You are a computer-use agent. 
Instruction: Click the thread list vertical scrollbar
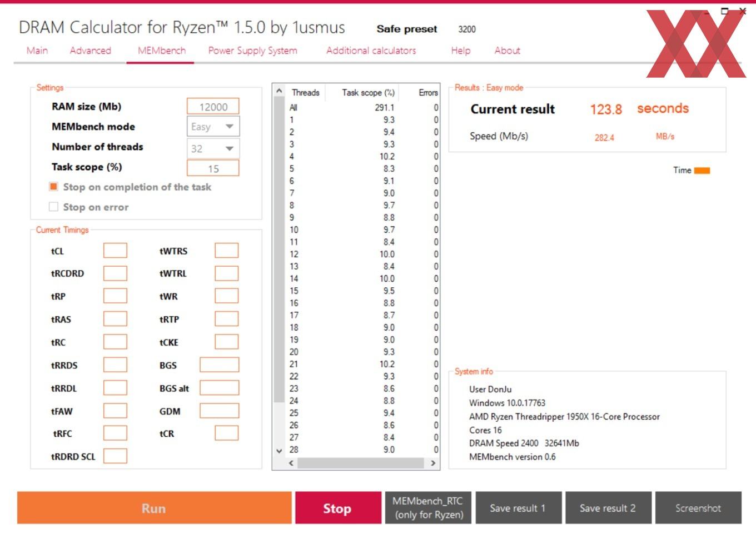[279, 249]
